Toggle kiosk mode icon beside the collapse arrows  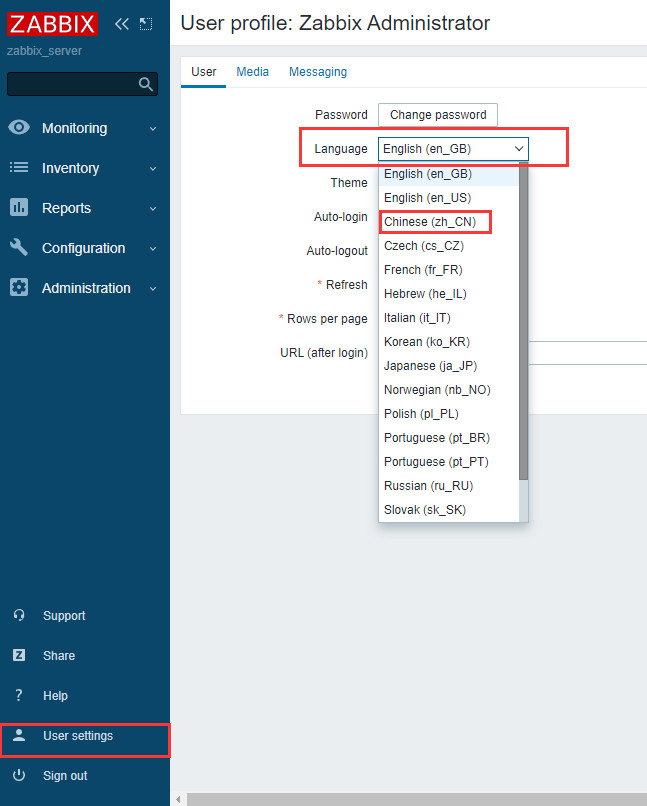pyautogui.click(x=146, y=24)
